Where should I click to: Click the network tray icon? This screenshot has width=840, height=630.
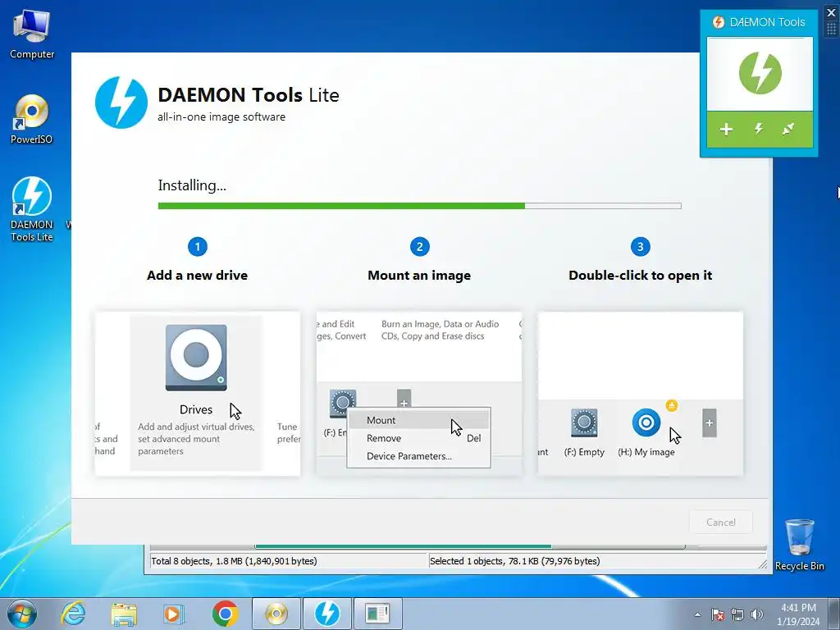point(737,614)
